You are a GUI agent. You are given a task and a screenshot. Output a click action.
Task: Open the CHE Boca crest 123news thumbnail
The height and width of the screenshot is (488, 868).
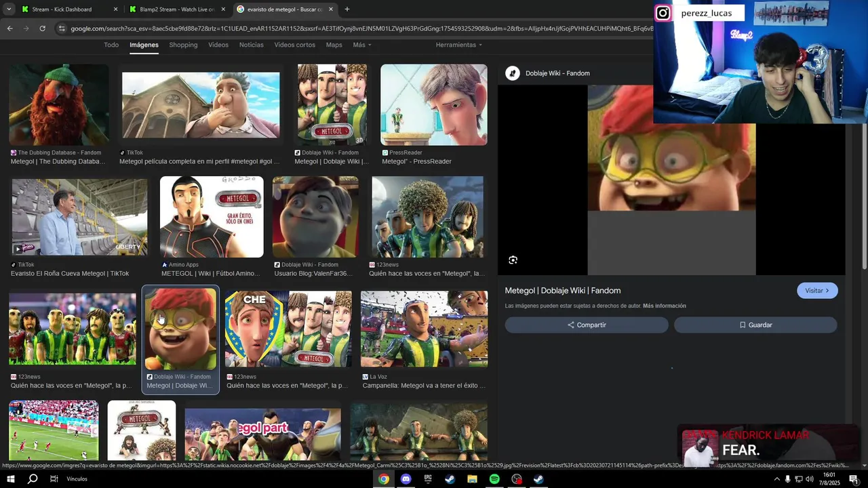288,329
